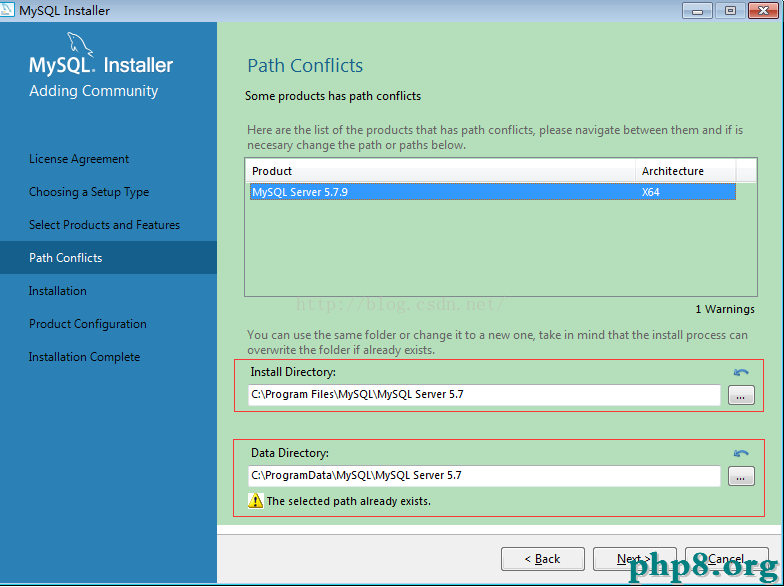Go to the License Agreement step
Image resolution: width=784 pixels, height=587 pixels.
click(x=79, y=159)
